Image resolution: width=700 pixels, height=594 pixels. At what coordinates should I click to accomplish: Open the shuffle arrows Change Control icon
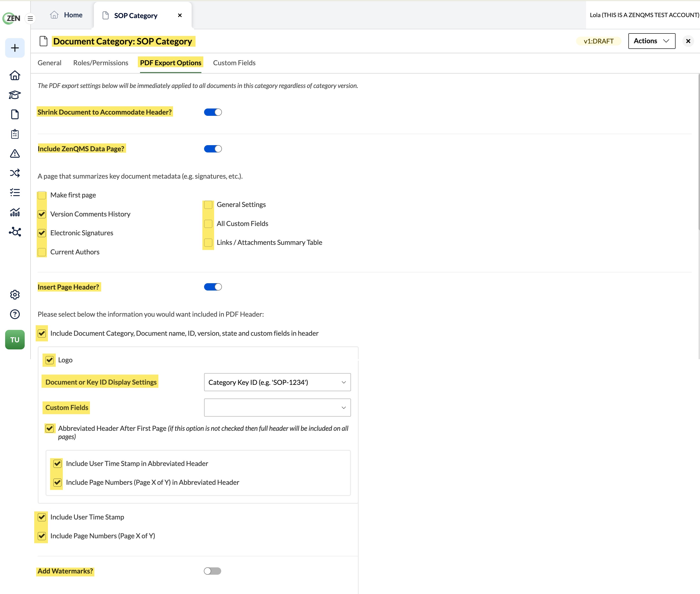15,173
